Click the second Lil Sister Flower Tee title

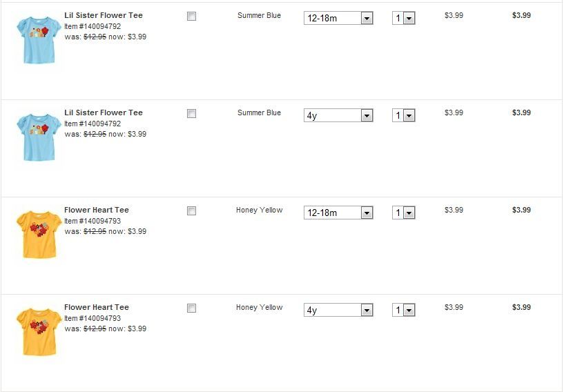[x=104, y=112]
